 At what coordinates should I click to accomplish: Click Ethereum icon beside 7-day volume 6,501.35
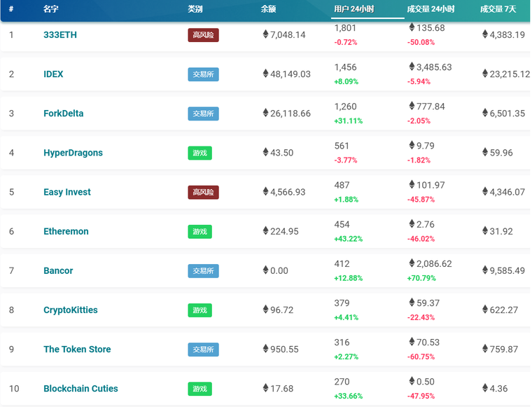pyautogui.click(x=485, y=113)
